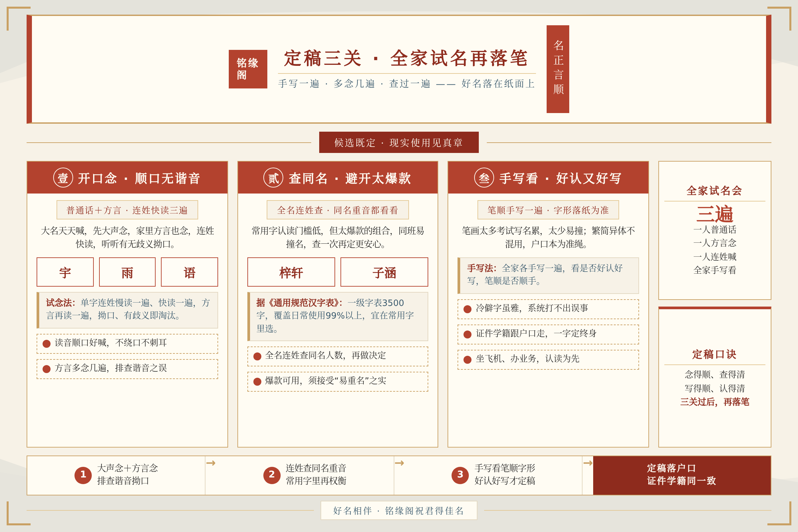Click the line 念得顺、查得清
Image resolution: width=798 pixels, height=532 pixels.
coord(715,375)
